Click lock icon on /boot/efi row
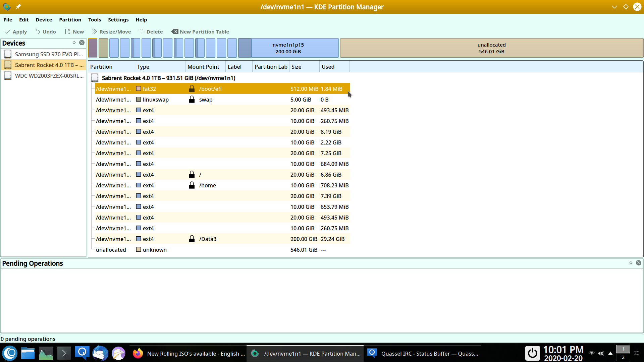644x362 pixels. click(x=192, y=88)
